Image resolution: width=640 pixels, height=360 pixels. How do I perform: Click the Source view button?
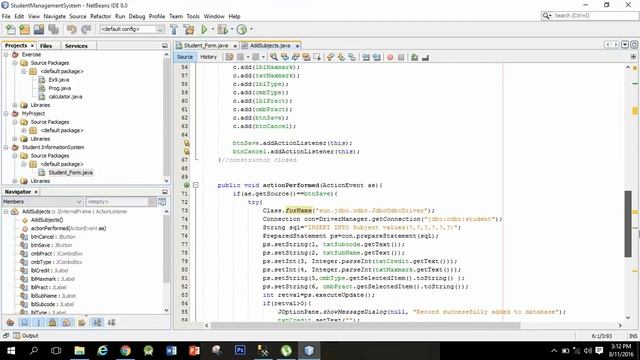pyautogui.click(x=184, y=57)
